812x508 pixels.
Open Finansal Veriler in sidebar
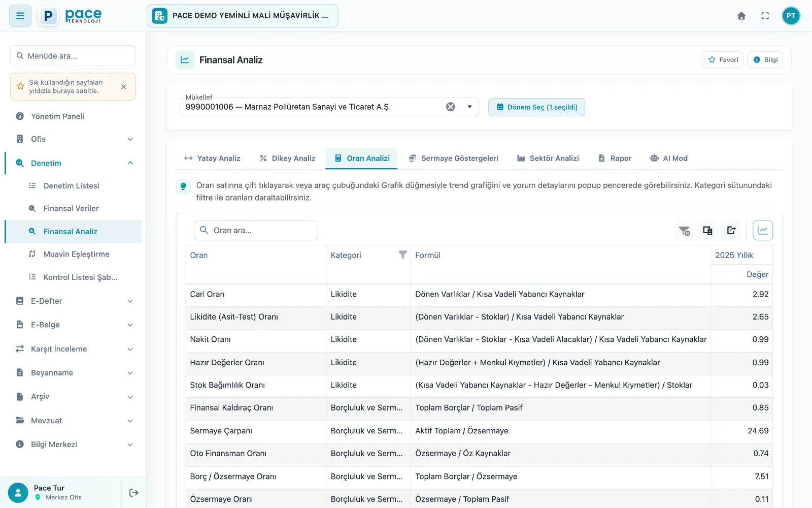click(73, 209)
